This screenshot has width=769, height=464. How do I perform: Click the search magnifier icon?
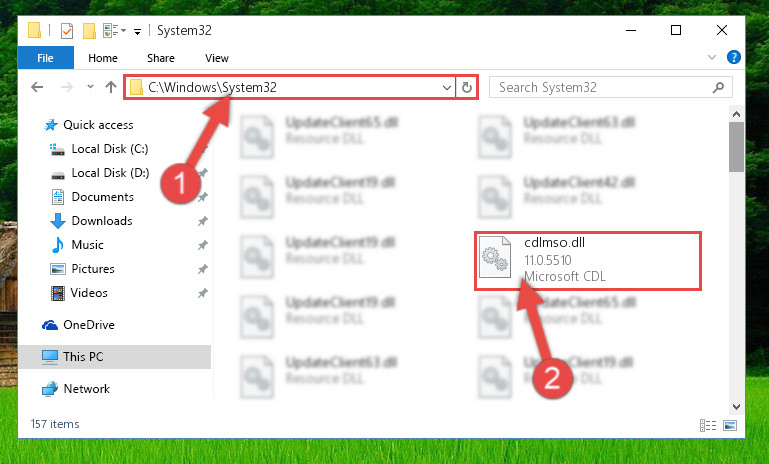718,87
